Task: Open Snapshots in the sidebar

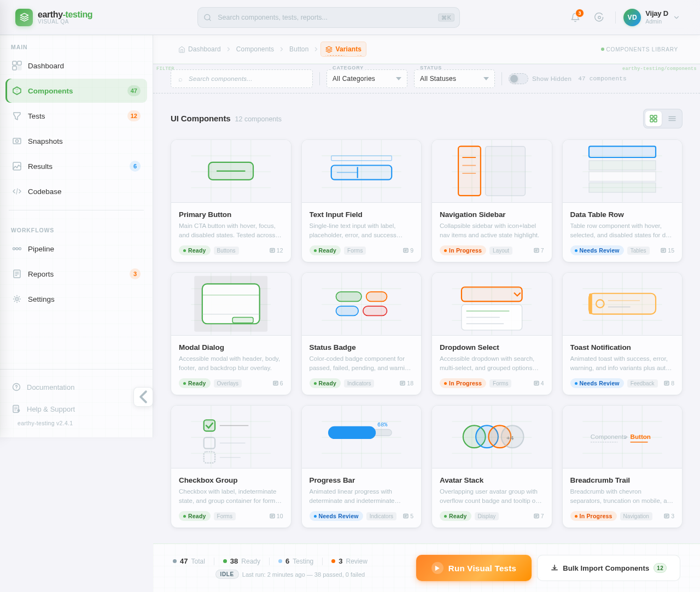Action: click(77, 141)
